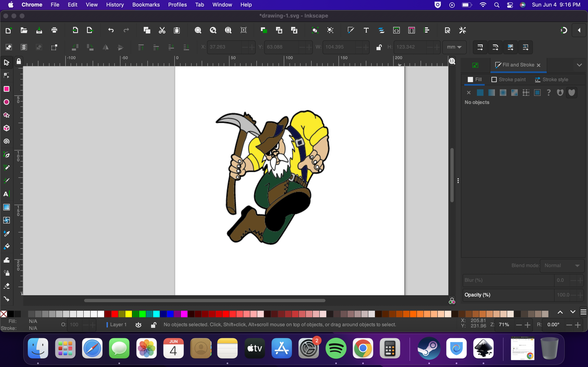Expand the dock panel chevron menu
588x367 pixels.
579,65
